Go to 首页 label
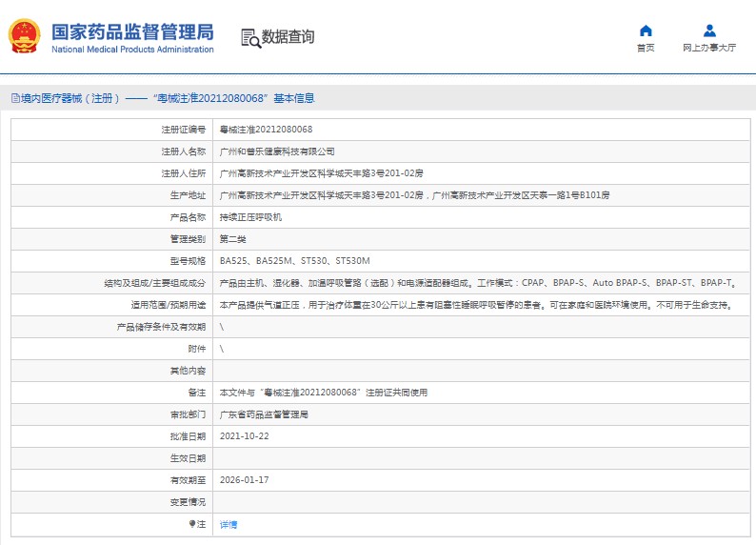The width and height of the screenshot is (756, 545). [646, 48]
